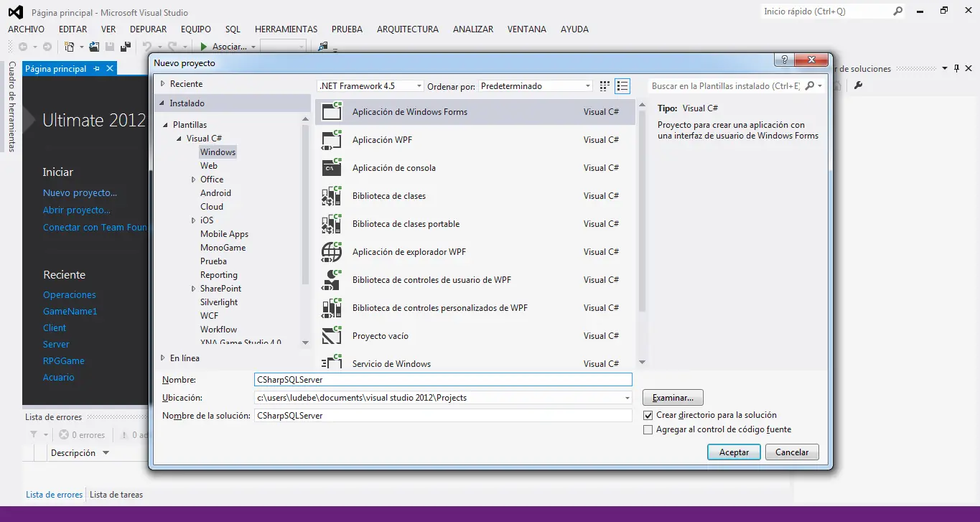This screenshot has width=980, height=522.
Task: Expand the Office tree node
Action: [194, 180]
